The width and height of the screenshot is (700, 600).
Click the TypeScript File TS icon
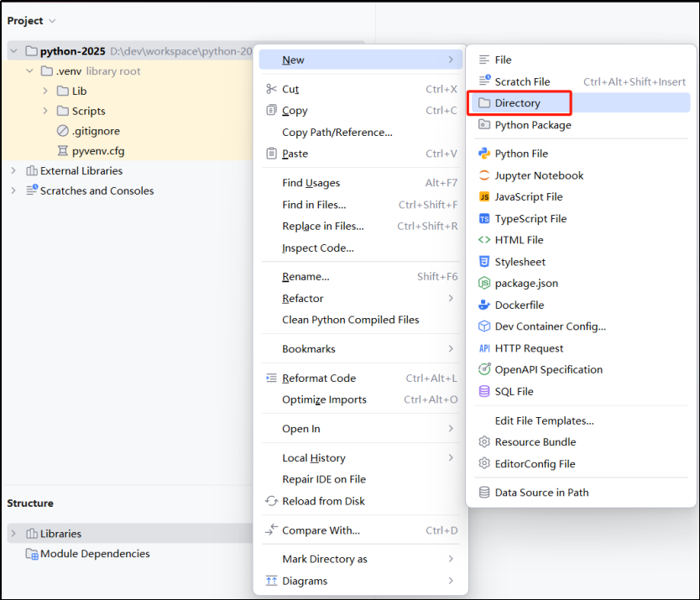click(x=484, y=219)
